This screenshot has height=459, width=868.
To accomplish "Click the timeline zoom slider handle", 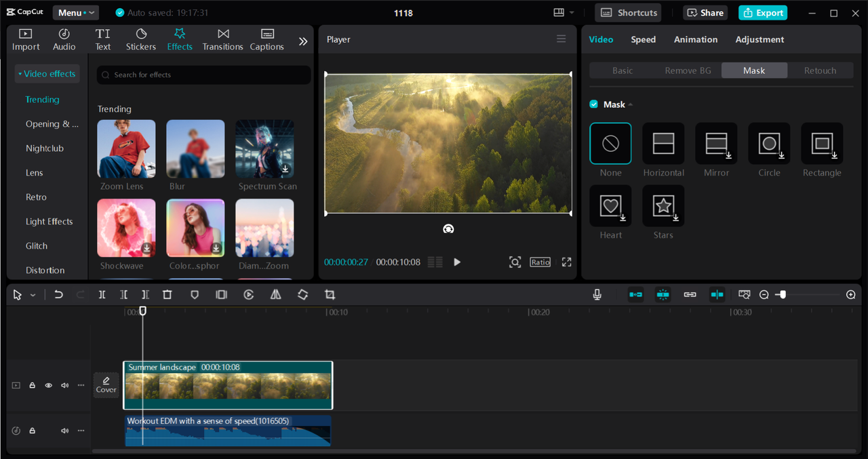I will pyautogui.click(x=783, y=294).
